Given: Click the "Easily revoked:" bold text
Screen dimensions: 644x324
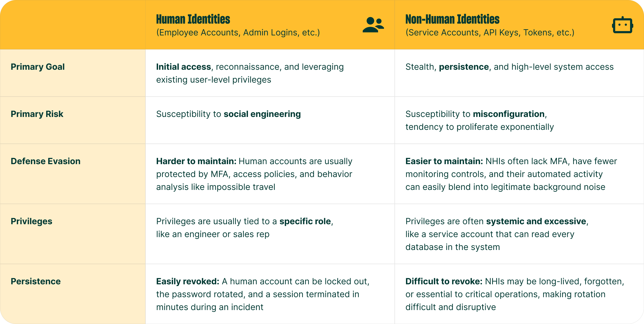Looking at the screenshot, I should pos(188,281).
